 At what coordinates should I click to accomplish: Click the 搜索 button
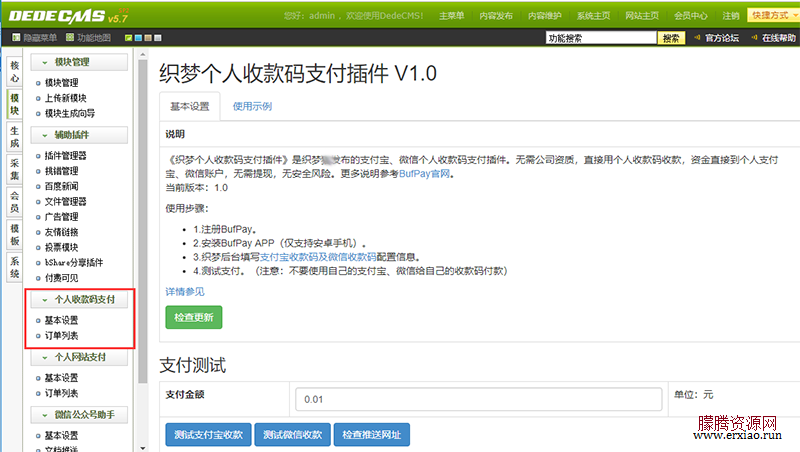[x=671, y=38]
